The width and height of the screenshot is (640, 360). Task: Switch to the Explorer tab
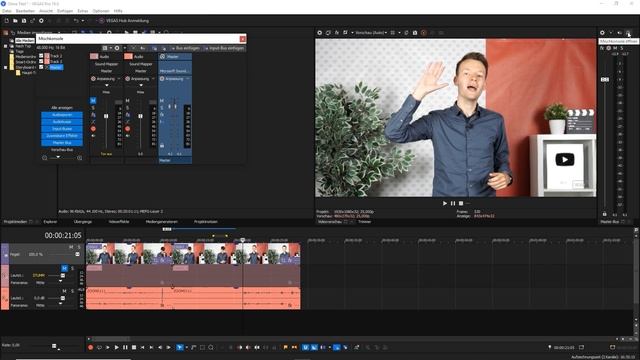pos(50,222)
